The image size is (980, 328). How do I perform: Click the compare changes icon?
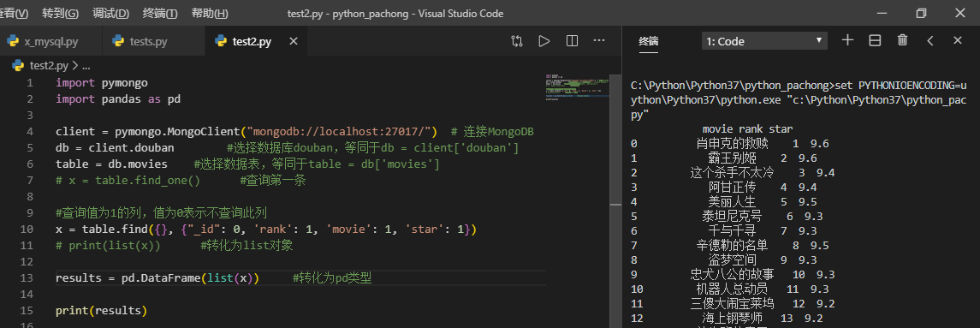[x=517, y=41]
